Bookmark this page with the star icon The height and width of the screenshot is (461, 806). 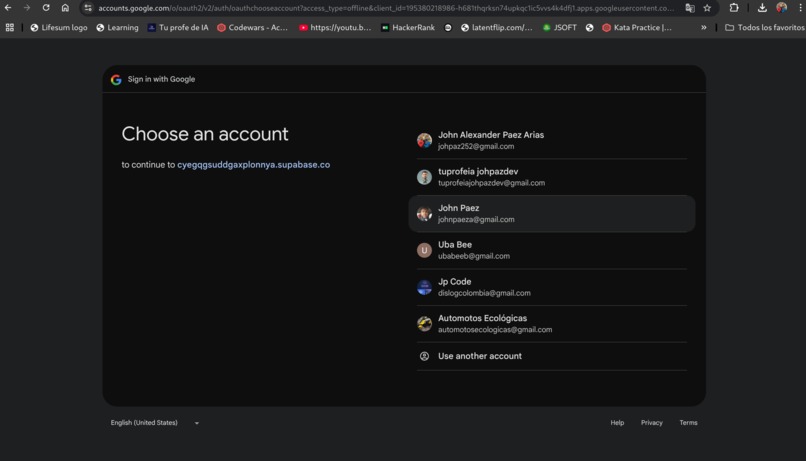point(707,8)
